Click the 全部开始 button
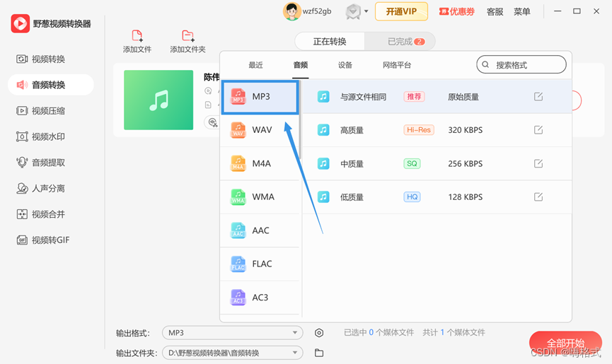This screenshot has height=364, width=612. pyautogui.click(x=565, y=343)
